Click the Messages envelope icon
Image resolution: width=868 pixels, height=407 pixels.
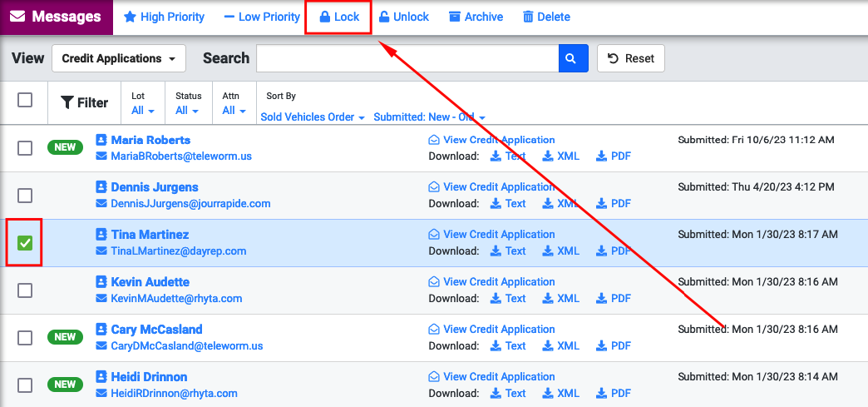[x=17, y=17]
